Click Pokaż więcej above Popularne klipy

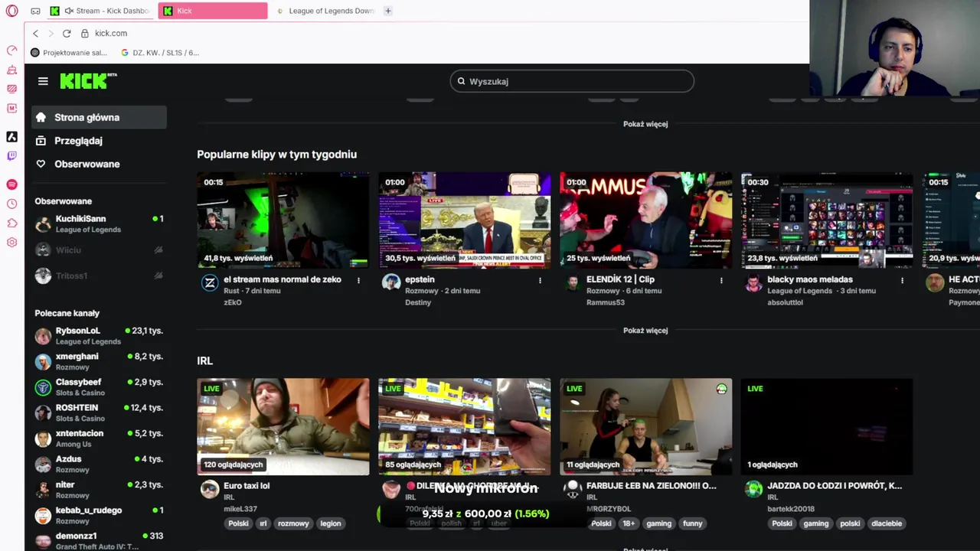click(645, 124)
